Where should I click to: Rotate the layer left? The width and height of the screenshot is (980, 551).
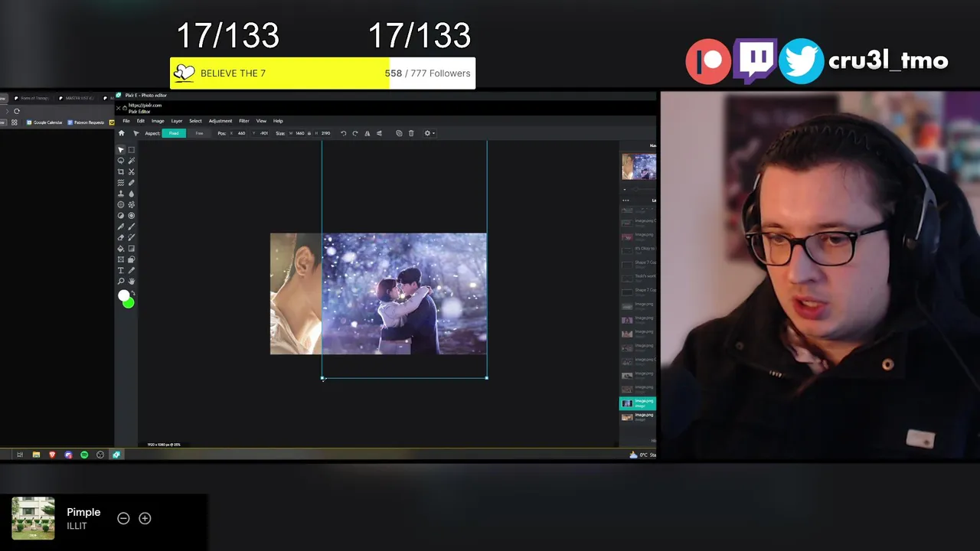point(343,133)
